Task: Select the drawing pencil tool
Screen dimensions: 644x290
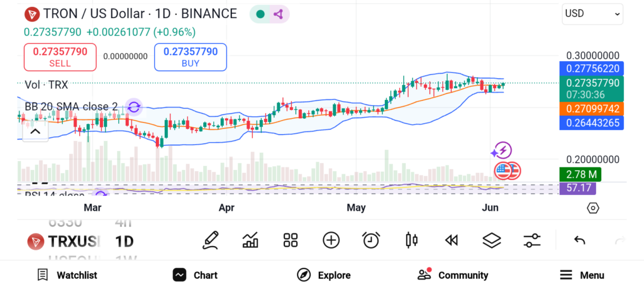Action: [x=210, y=240]
